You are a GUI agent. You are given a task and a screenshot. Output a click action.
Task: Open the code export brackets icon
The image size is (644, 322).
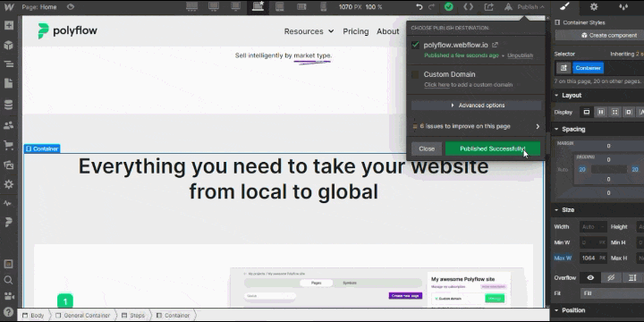tap(468, 7)
